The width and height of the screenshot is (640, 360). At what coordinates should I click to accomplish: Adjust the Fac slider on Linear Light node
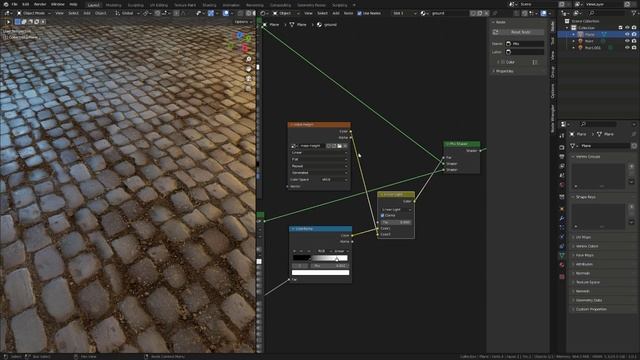[396, 222]
